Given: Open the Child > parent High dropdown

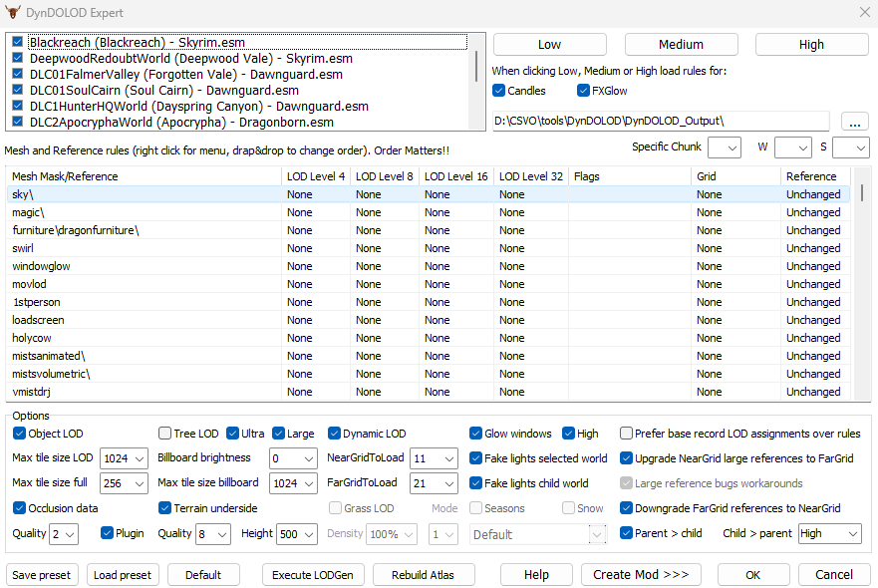Looking at the screenshot, I should pyautogui.click(x=830, y=533).
